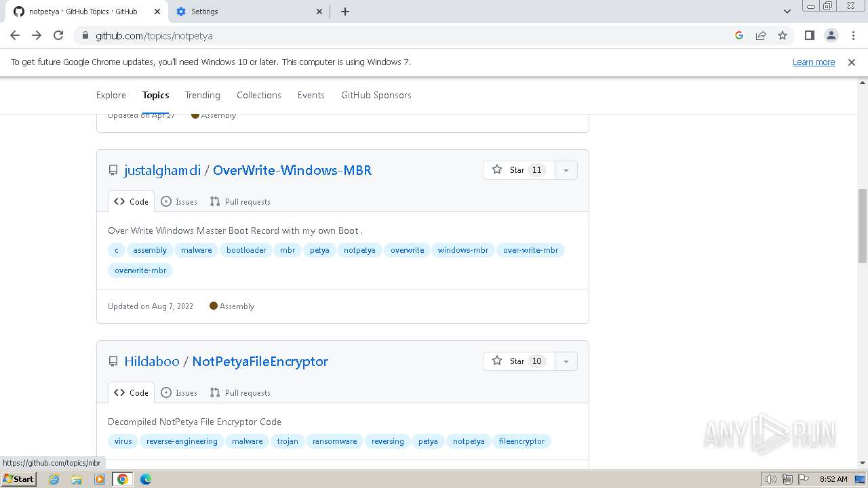The width and height of the screenshot is (868, 488).
Task: Select the 'bootloader' topic tag
Action: pyautogui.click(x=246, y=250)
